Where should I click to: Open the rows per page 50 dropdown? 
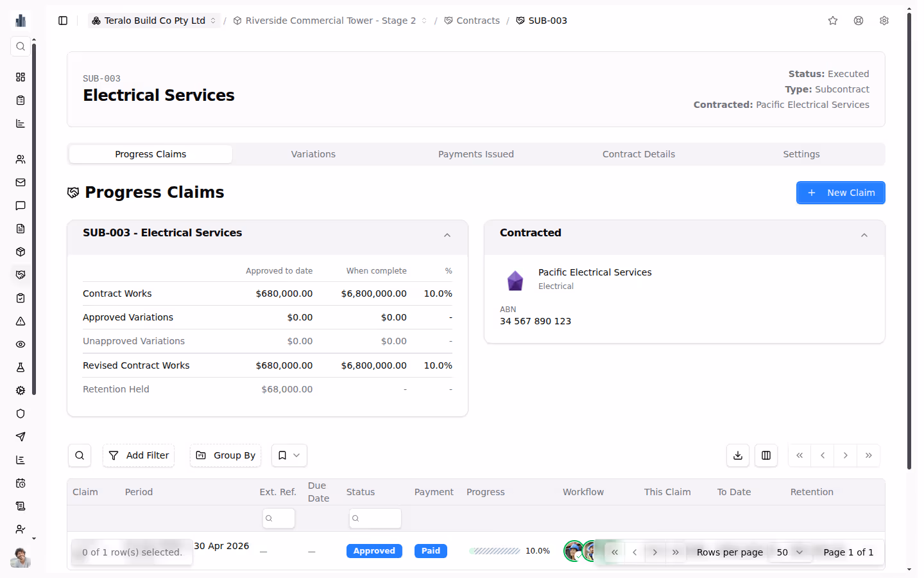[x=790, y=552]
